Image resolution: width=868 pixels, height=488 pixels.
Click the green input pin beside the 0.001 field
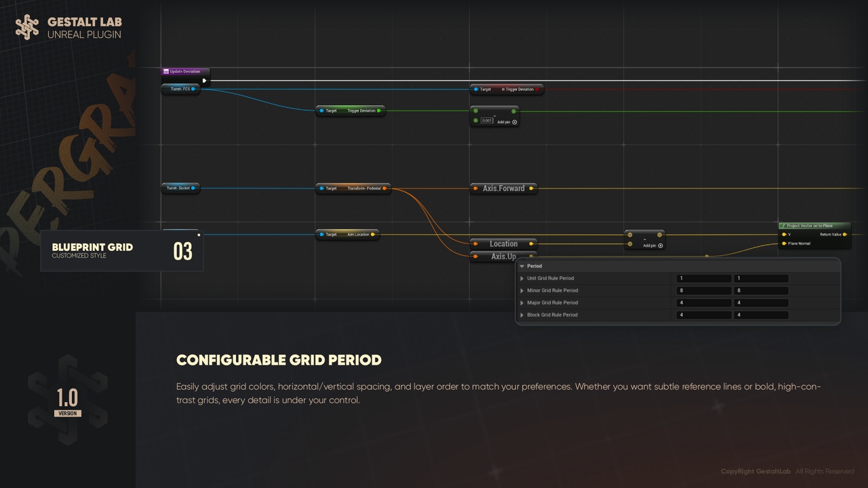(x=476, y=121)
